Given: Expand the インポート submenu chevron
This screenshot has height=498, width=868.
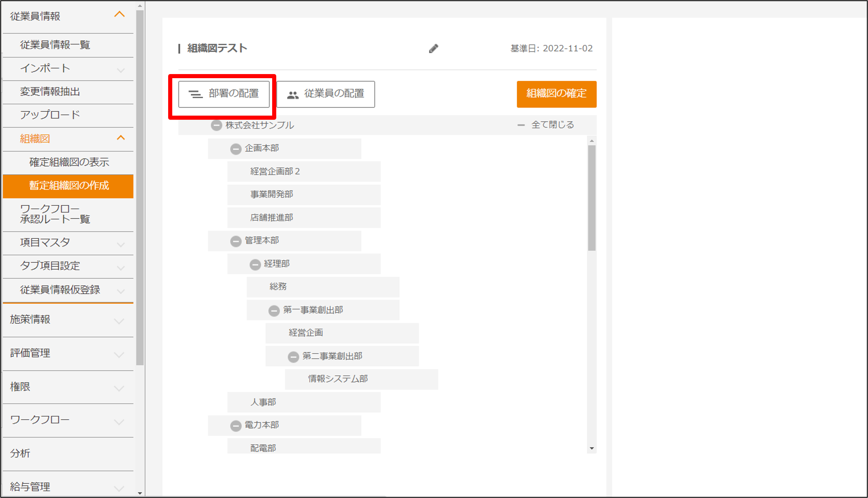Looking at the screenshot, I should pyautogui.click(x=120, y=70).
